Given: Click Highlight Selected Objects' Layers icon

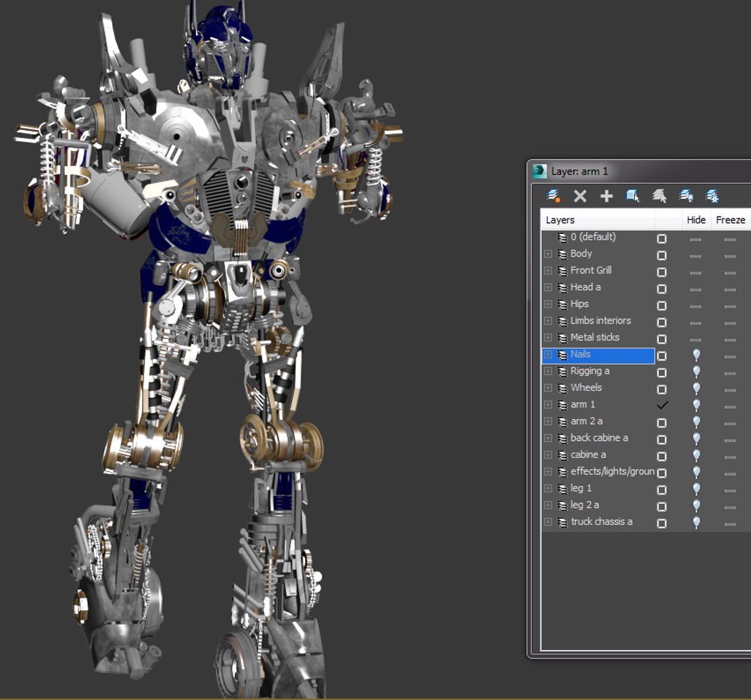Looking at the screenshot, I should click(659, 196).
